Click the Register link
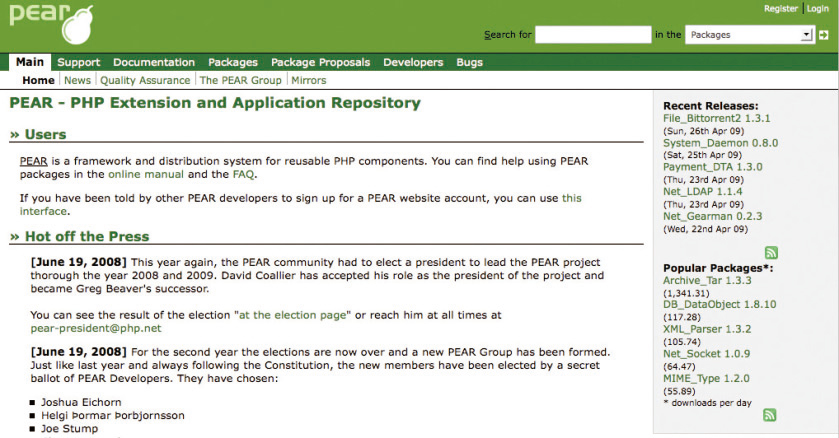Image resolution: width=839 pixels, height=438 pixels. (x=780, y=9)
